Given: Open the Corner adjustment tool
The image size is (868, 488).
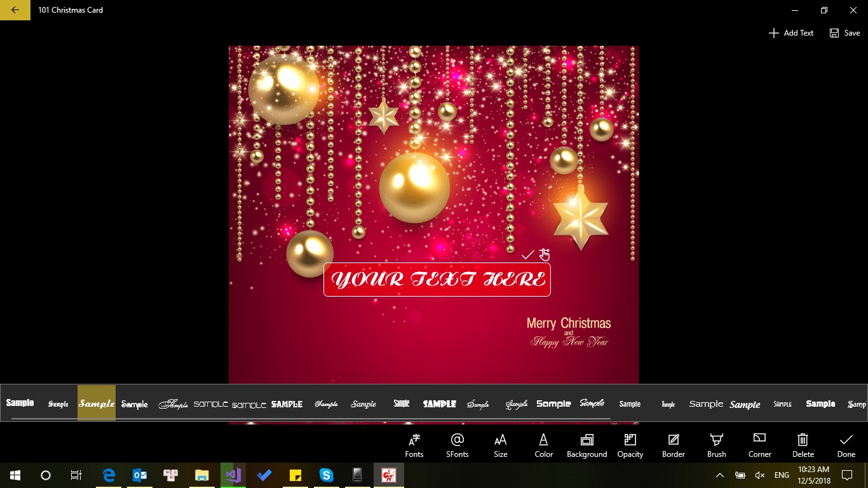Looking at the screenshot, I should point(759,445).
